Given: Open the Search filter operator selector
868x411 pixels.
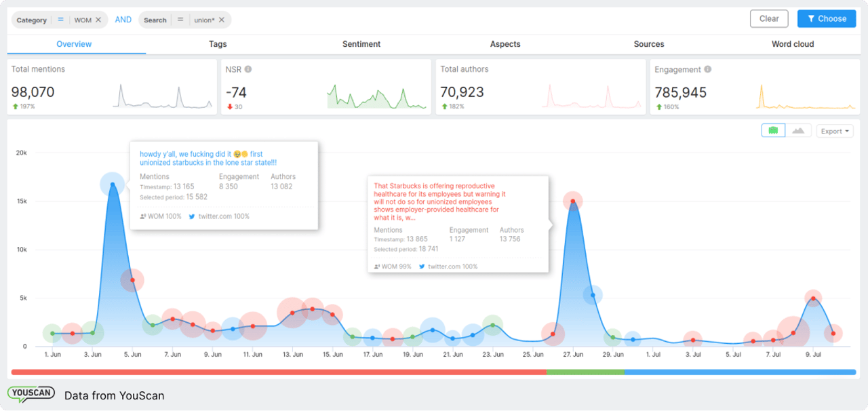Looking at the screenshot, I should 180,20.
